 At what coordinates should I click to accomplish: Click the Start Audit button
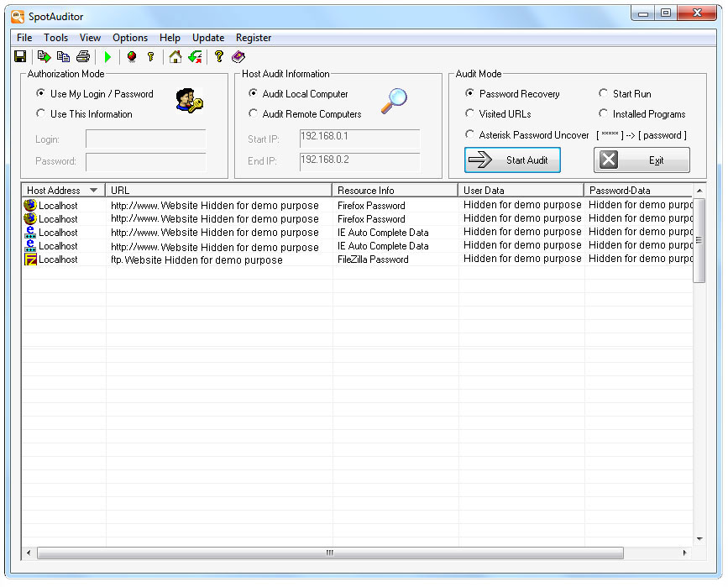click(x=512, y=160)
